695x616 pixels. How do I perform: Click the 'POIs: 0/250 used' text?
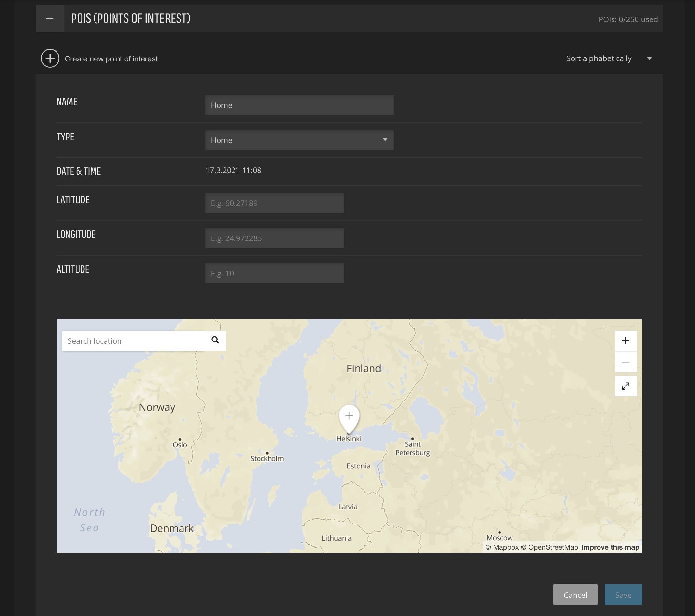(x=628, y=19)
